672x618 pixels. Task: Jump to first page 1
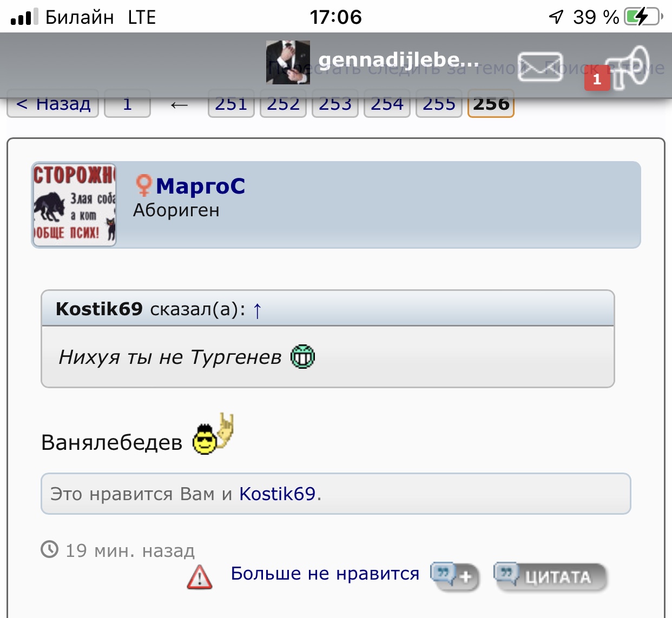coord(127,103)
